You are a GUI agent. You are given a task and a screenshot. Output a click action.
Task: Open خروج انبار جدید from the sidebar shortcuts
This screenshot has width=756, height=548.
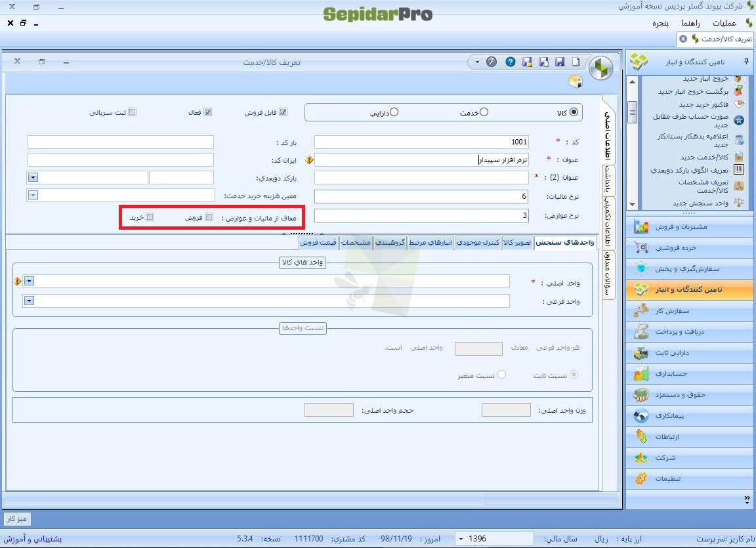pyautogui.click(x=706, y=79)
